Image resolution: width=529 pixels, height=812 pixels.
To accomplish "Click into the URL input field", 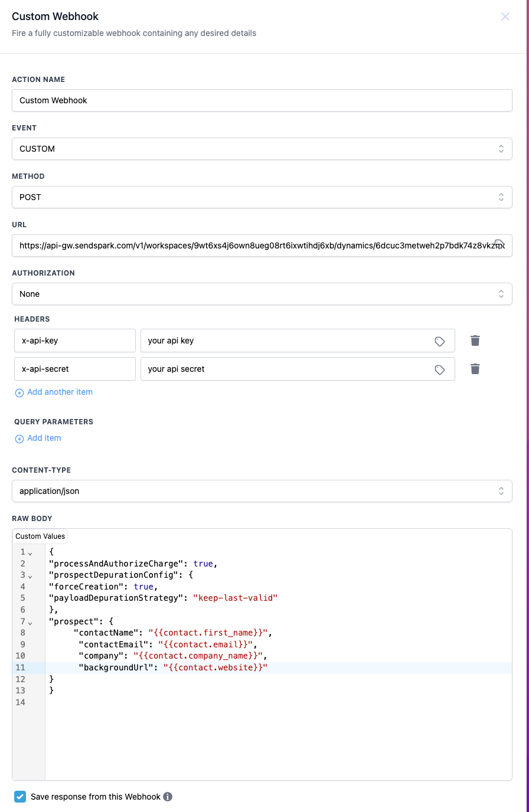I will point(262,245).
